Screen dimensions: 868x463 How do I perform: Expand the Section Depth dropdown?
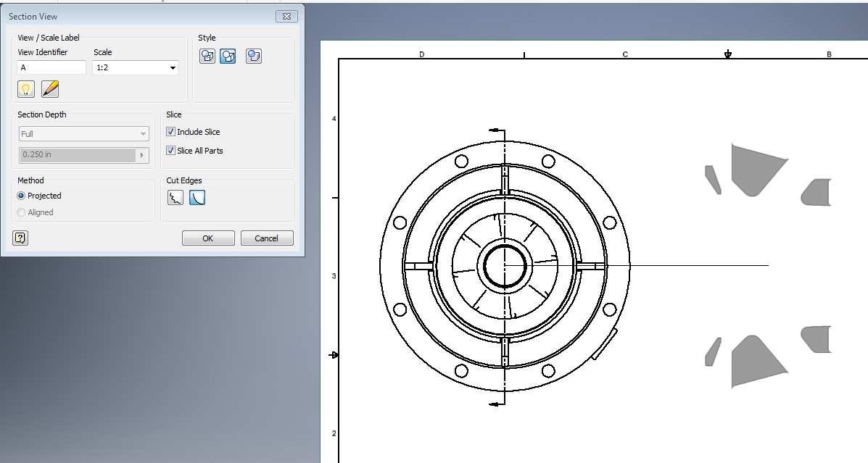click(143, 133)
